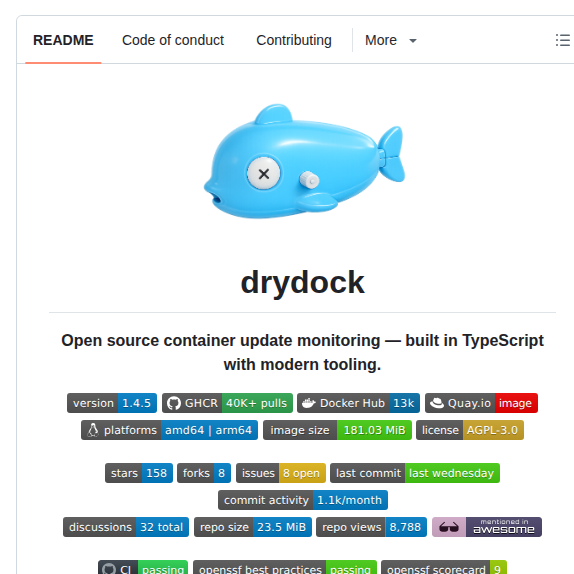Screen dimensions: 574x574
Task: Expand the More dropdown
Action: pos(390,40)
